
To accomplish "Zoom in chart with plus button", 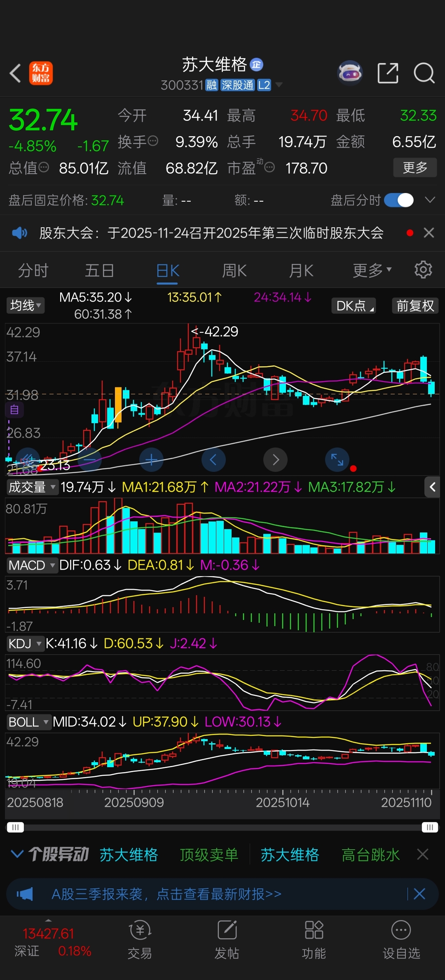I will (151, 459).
